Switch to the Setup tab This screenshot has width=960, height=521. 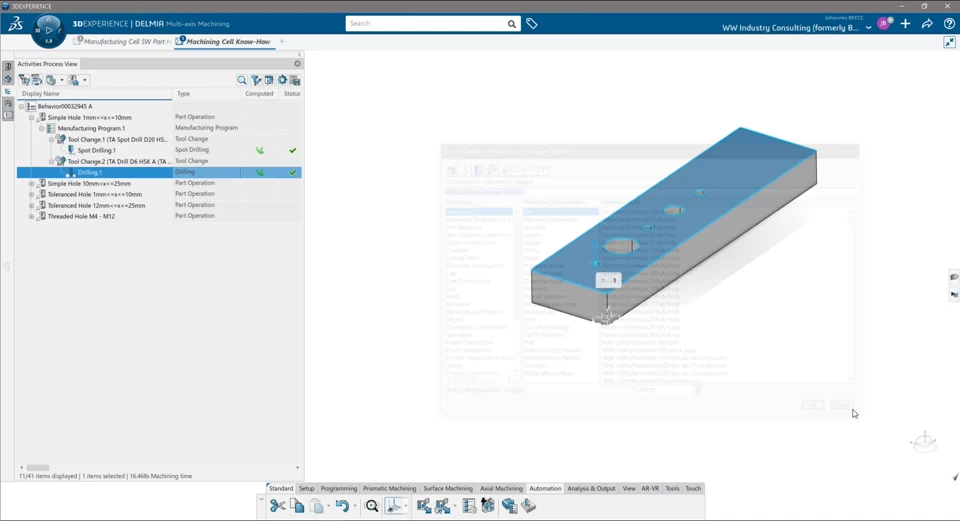click(306, 489)
